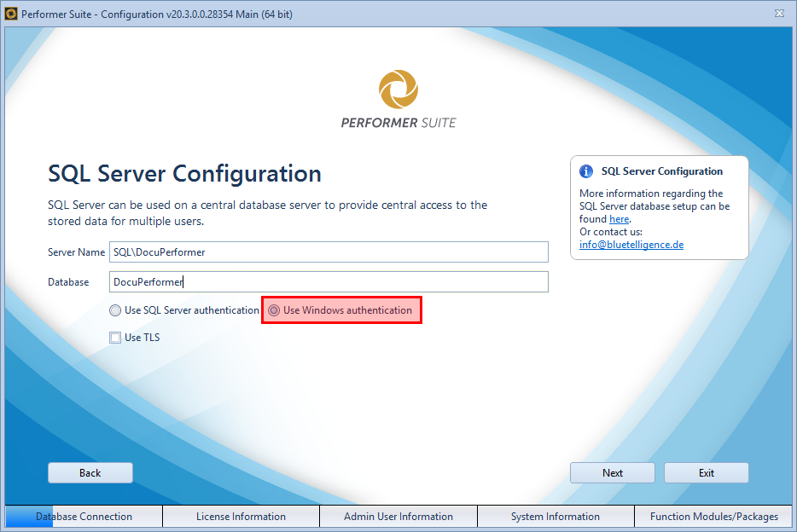Click the Performer Suite title bar icon
Screen dimensions: 797x532
point(11,13)
